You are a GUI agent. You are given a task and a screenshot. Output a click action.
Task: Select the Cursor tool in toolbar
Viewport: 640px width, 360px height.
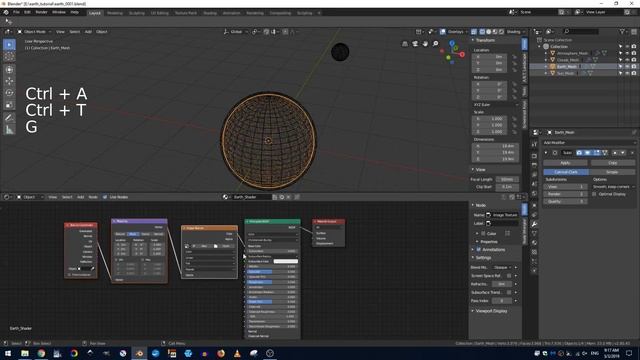(x=9, y=57)
